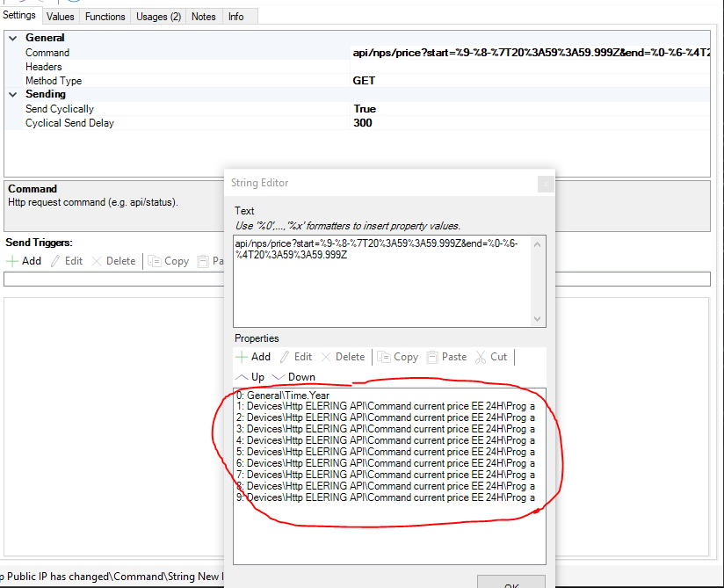Click Cut in String Editor properties toolbar
Image resolution: width=724 pixels, height=588 pixels.
coord(491,357)
